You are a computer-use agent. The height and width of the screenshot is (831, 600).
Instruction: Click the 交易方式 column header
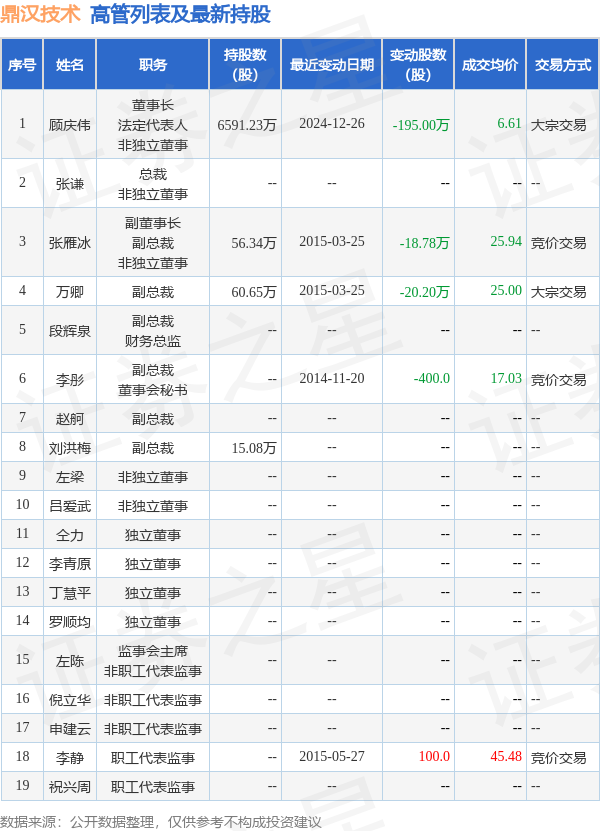coord(562,65)
